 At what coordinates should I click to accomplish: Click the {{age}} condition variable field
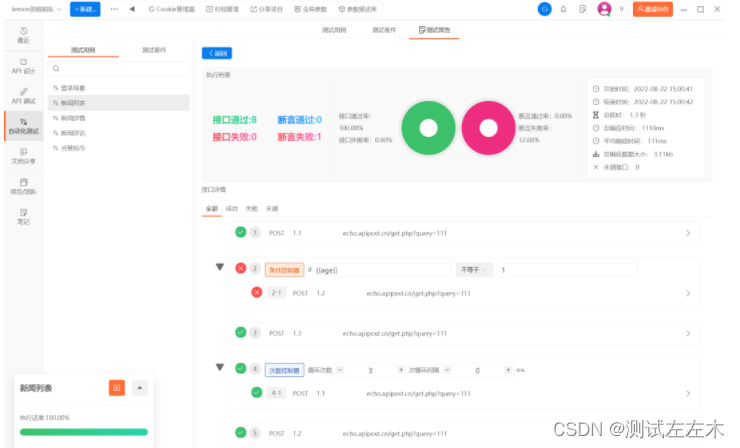[x=382, y=270]
